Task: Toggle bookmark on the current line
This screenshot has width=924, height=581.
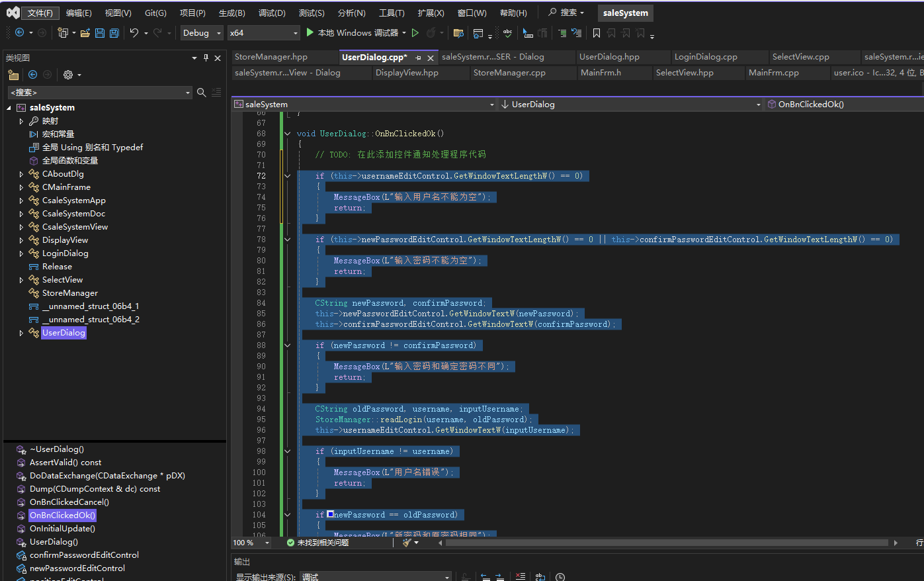Action: click(x=597, y=33)
